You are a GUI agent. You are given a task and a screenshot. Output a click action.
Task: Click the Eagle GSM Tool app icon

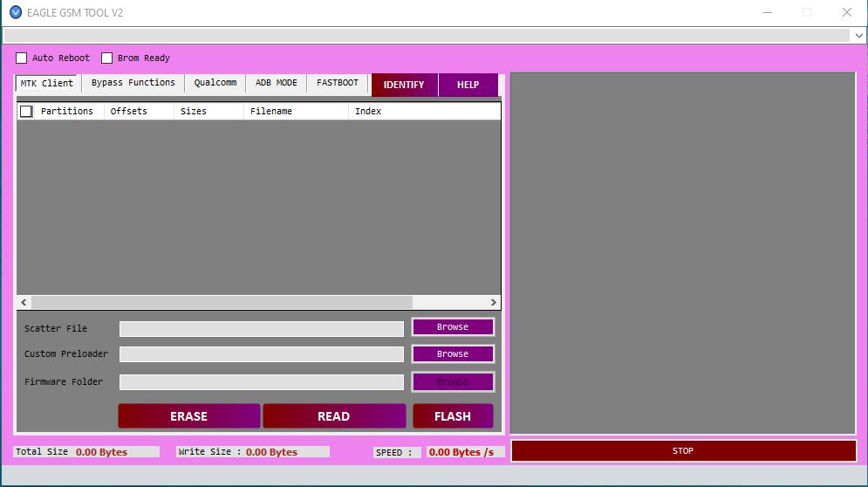pyautogui.click(x=16, y=12)
